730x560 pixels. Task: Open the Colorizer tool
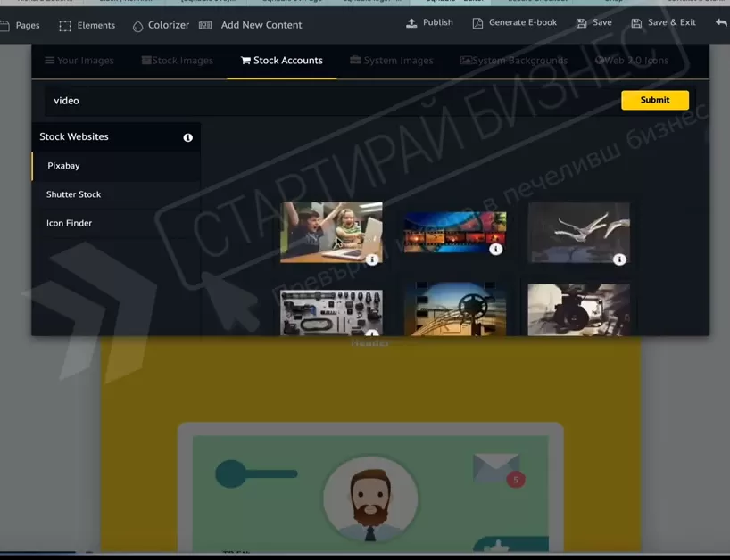pyautogui.click(x=161, y=25)
